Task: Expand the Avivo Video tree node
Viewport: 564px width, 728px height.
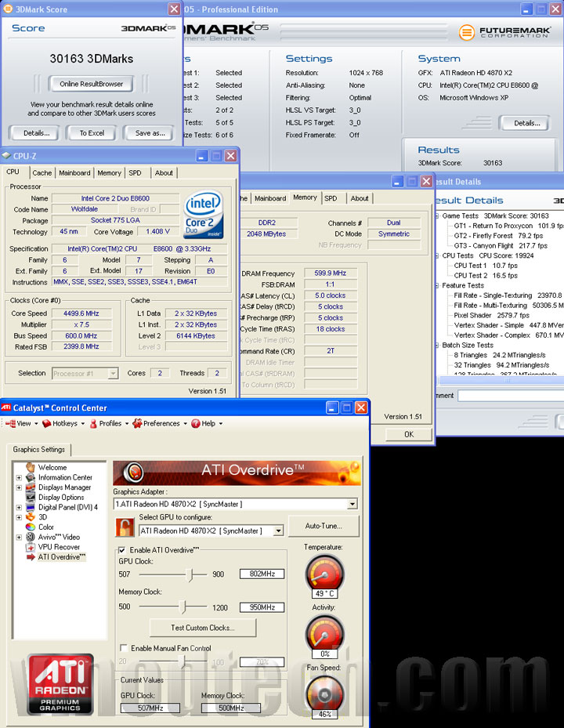Action: coord(19,537)
